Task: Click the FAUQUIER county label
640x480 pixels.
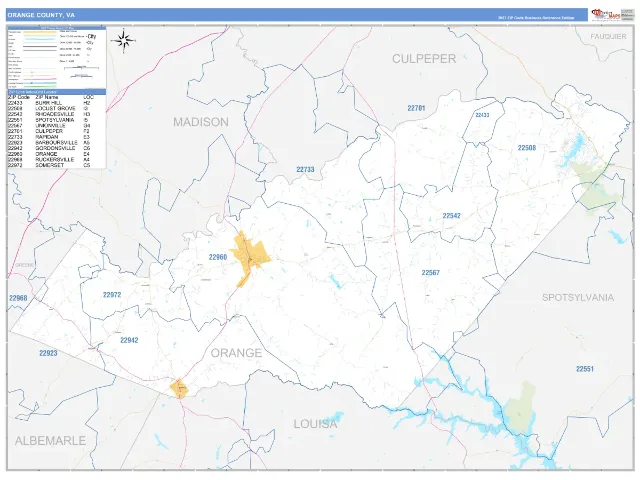Action: 608,36
